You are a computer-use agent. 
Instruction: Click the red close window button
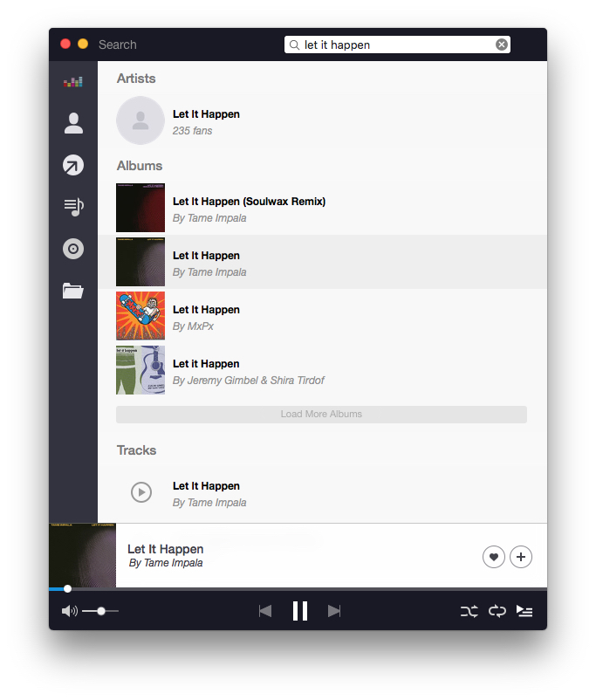point(65,44)
